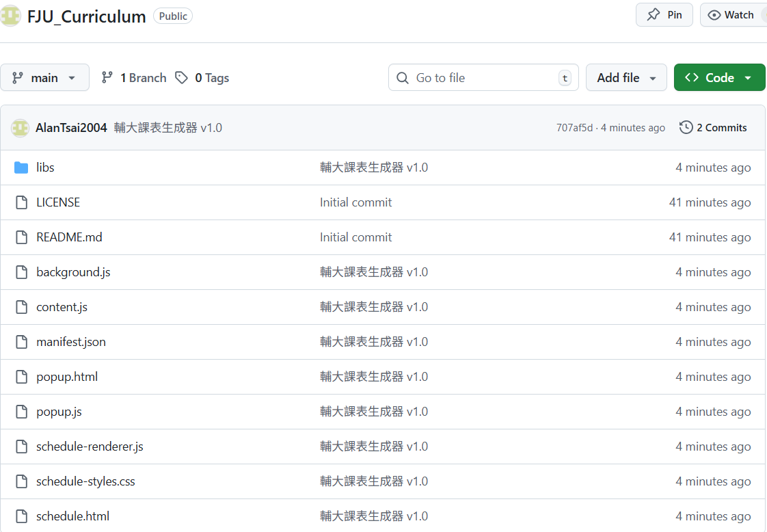Open the latest commit message 輔大課表生成器 v1.0 in header
The height and width of the screenshot is (532, 767).
[x=167, y=128]
